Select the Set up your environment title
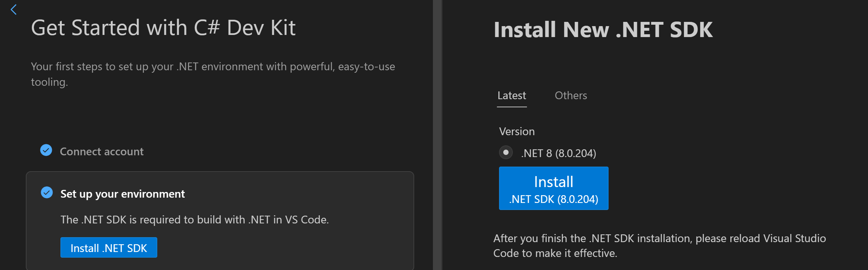The height and width of the screenshot is (270, 868). 122,194
